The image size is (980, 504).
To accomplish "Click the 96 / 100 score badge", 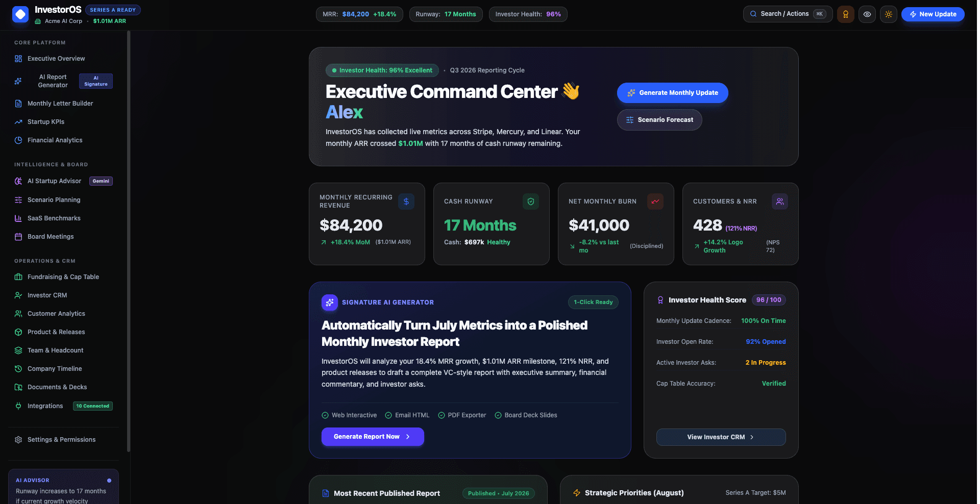I will [769, 300].
